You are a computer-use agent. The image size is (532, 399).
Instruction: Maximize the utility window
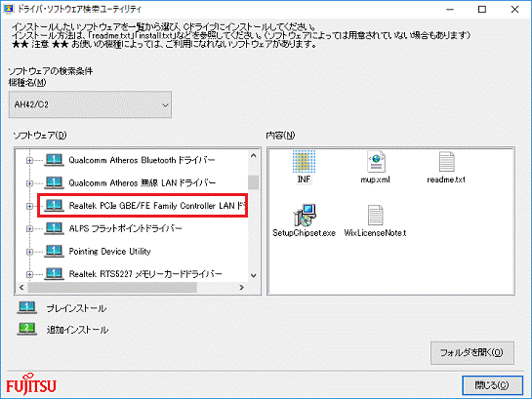pos(482,9)
